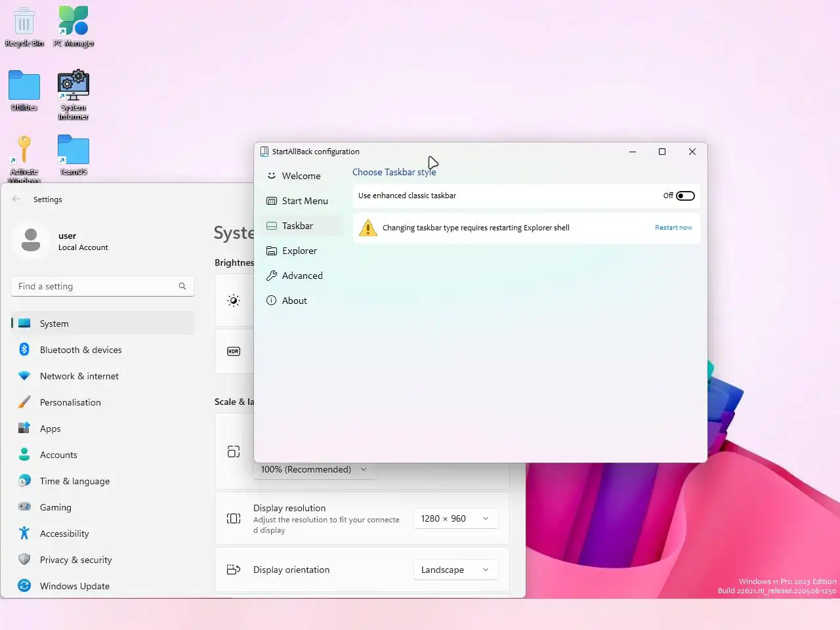Select the Taskbar section in StartAllBack
Image resolution: width=840 pixels, height=630 pixels.
tap(302, 226)
